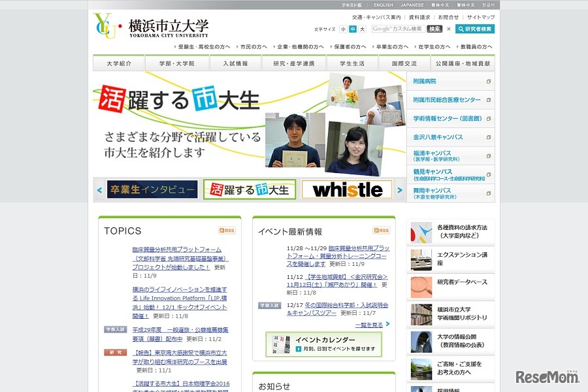Viewport: 588px width, 392px height.
Task: Click carousel next arrow
Action: [400, 190]
